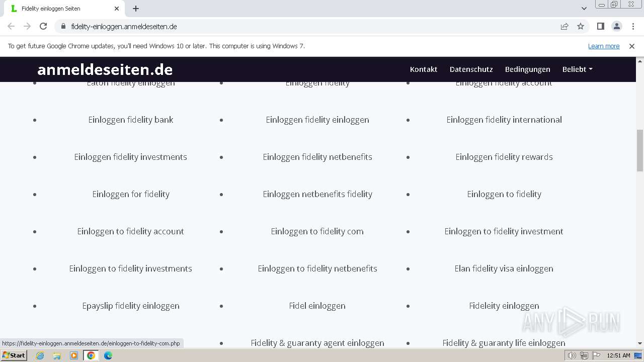Open the volume speaker tray icon
644x362 pixels.
572,355
